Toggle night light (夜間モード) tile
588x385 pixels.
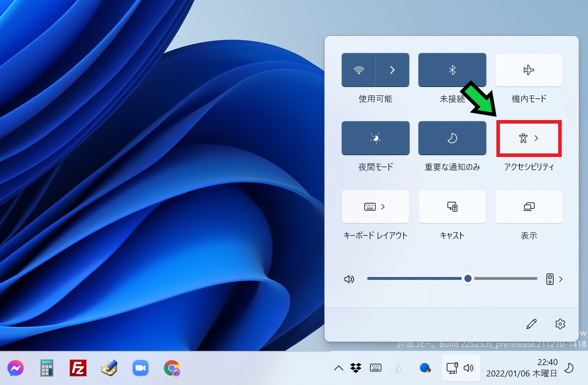click(375, 138)
